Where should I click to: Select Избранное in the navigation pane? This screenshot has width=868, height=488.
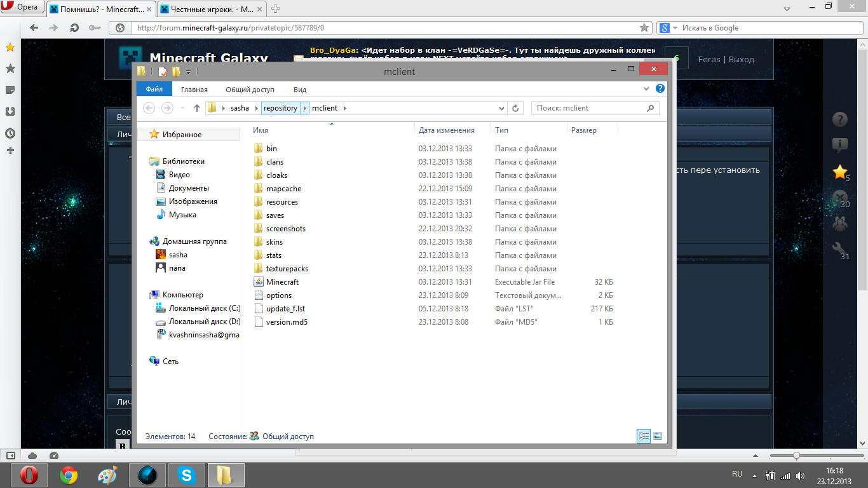[182, 135]
